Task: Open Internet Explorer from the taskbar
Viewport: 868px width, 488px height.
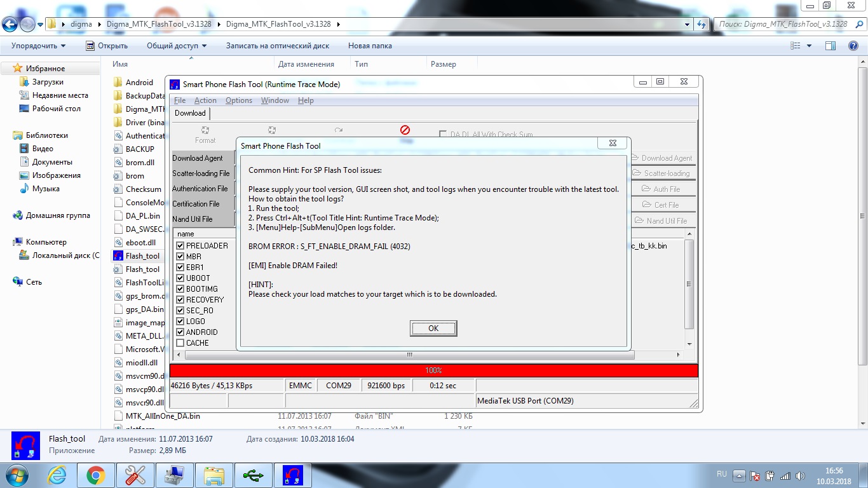Action: pos(57,475)
